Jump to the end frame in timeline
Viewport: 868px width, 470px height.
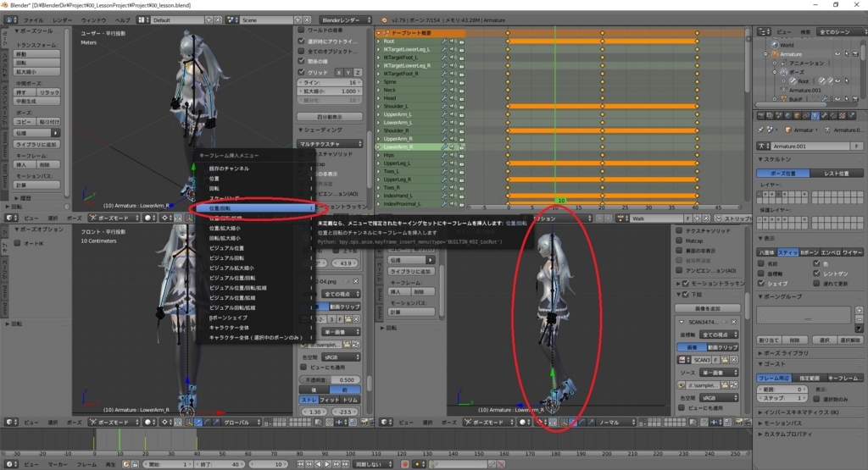[x=345, y=464]
